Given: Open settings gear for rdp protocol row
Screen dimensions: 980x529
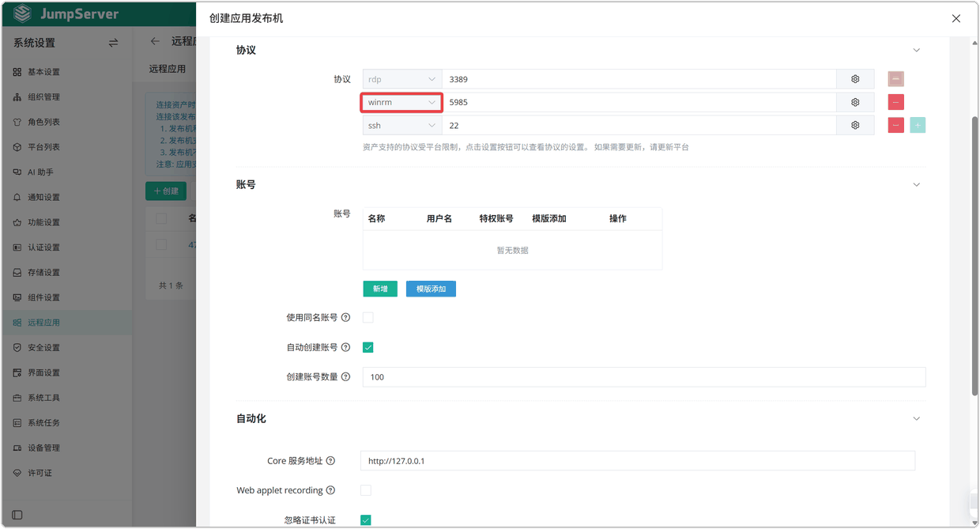Looking at the screenshot, I should coord(855,79).
